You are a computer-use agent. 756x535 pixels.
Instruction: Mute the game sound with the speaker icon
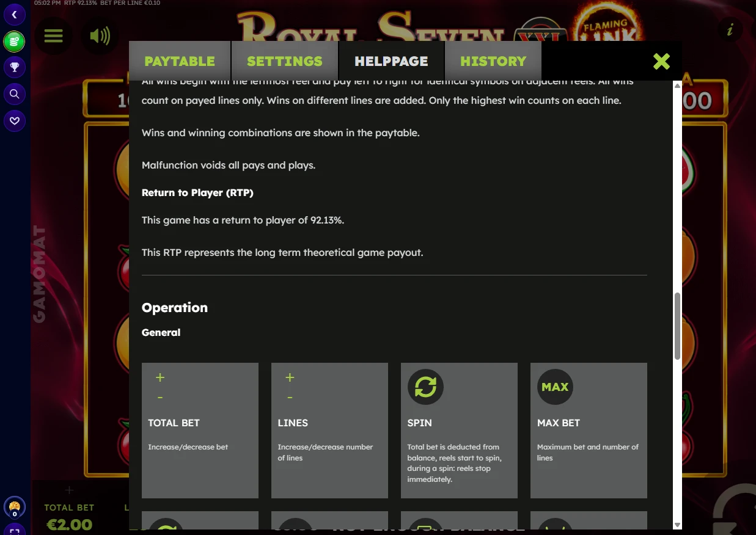point(100,36)
